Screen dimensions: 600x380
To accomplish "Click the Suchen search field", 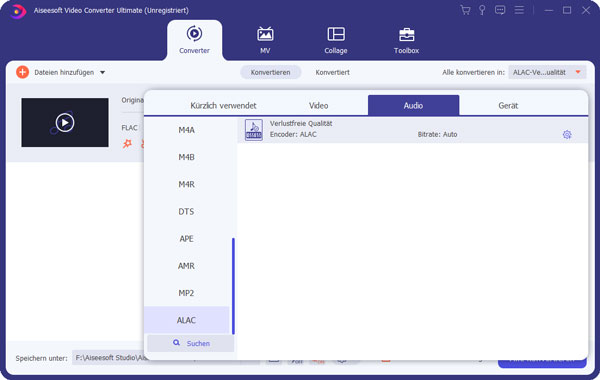I will pos(191,343).
